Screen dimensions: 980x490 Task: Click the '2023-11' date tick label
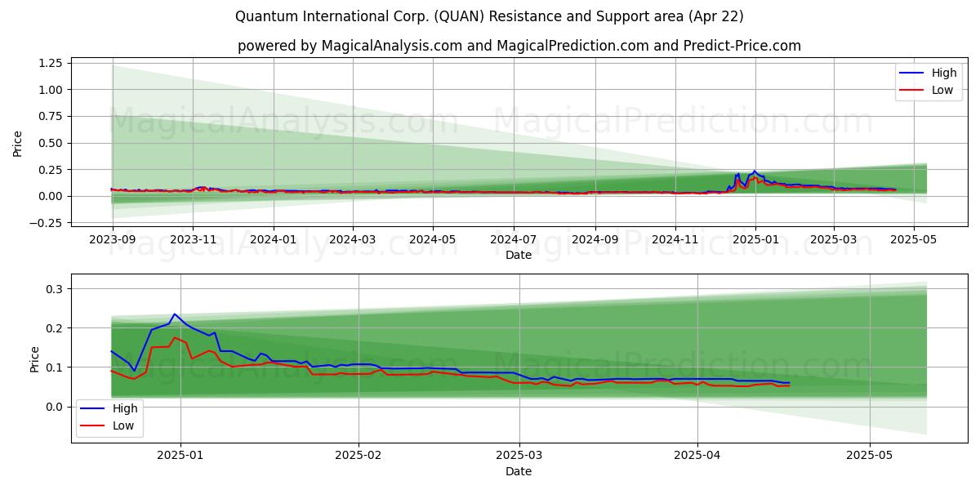coord(193,238)
